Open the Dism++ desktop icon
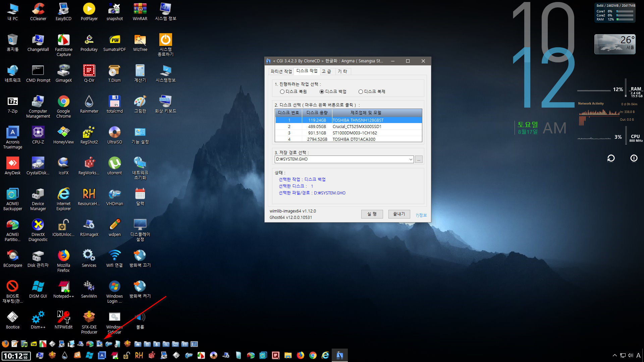Image resolution: width=644 pixels, height=362 pixels. pyautogui.click(x=38, y=320)
